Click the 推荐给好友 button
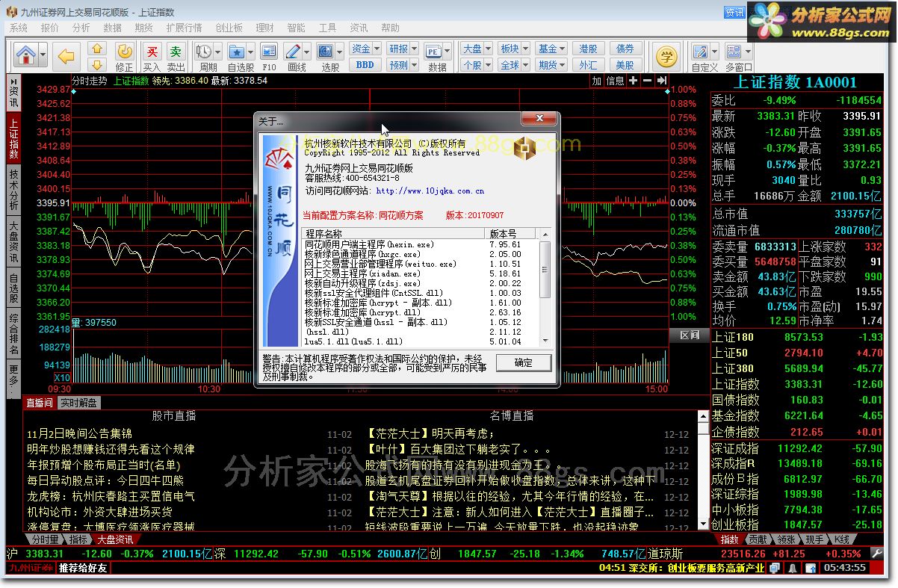This screenshot has height=588, width=898. (83, 568)
